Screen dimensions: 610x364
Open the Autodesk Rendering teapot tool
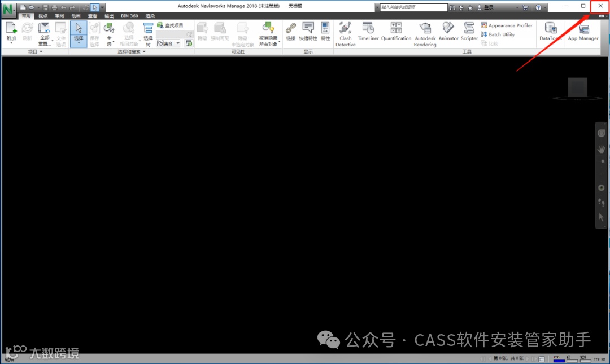click(425, 34)
